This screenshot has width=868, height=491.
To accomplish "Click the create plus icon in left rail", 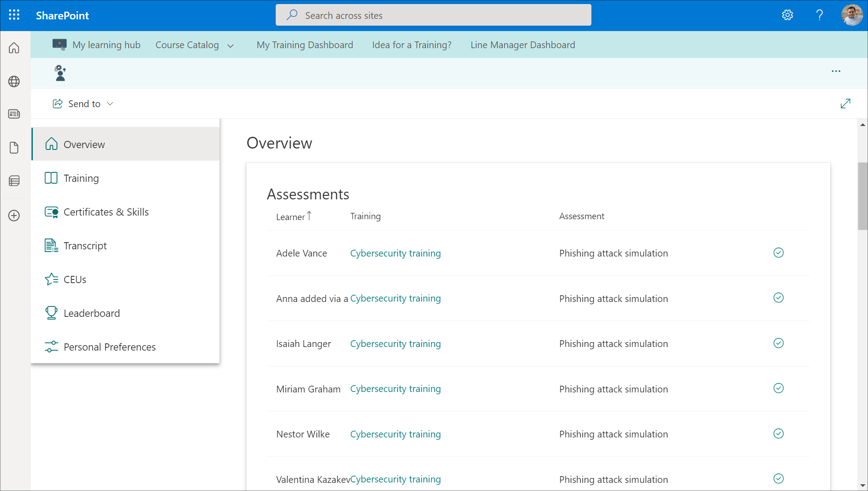I will click(x=14, y=216).
